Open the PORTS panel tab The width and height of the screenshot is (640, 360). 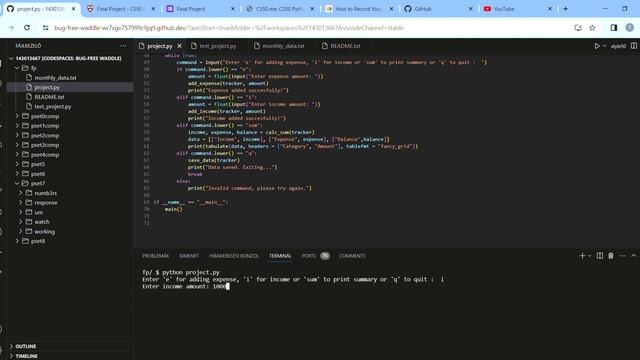pyautogui.click(x=309, y=256)
